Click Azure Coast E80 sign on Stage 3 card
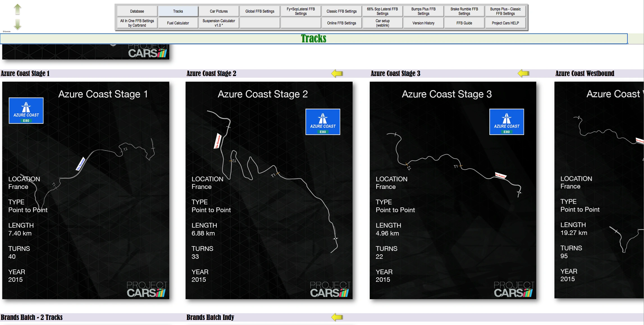The width and height of the screenshot is (644, 325). pyautogui.click(x=506, y=122)
